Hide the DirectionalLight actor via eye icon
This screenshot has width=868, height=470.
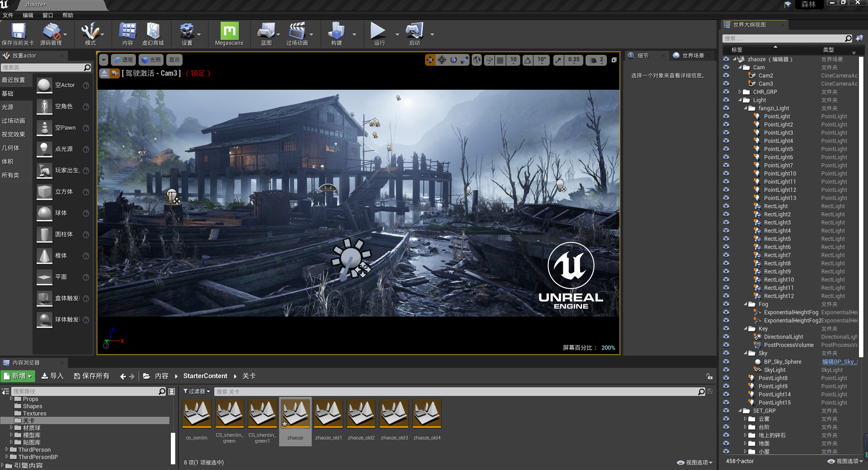click(726, 337)
